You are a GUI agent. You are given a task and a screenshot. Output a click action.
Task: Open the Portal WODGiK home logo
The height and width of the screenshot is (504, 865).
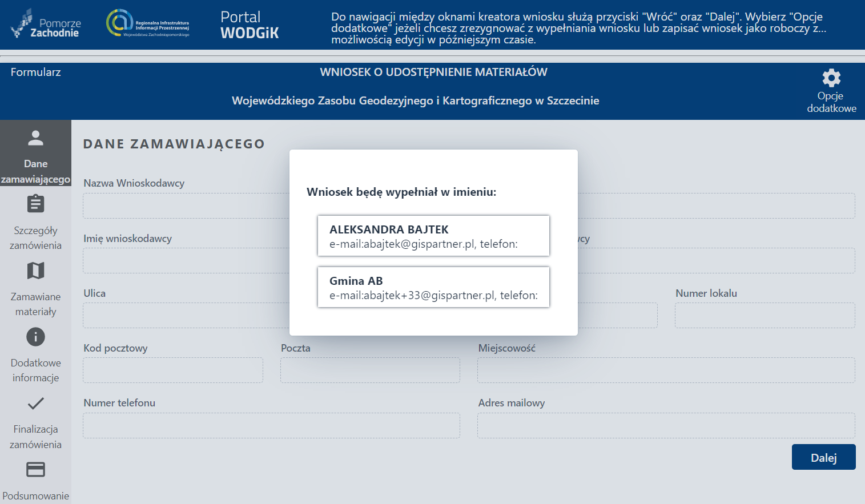pos(250,25)
